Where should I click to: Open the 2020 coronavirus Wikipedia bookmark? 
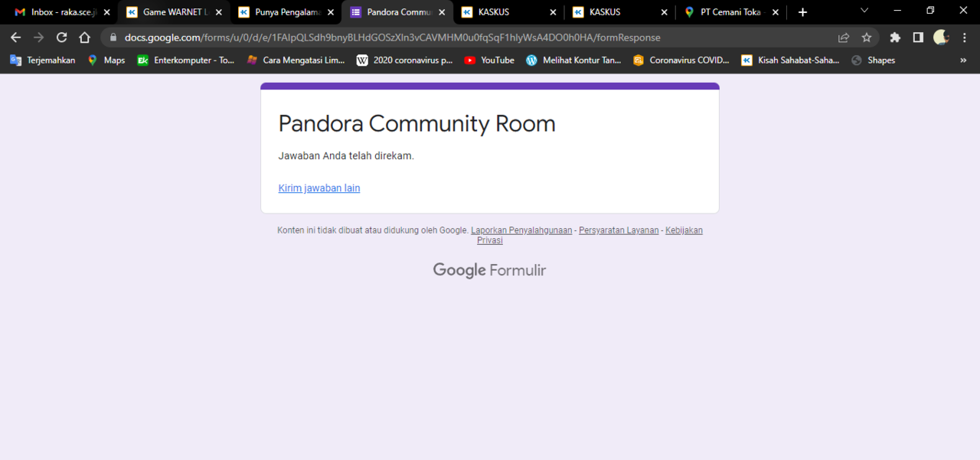pyautogui.click(x=405, y=60)
